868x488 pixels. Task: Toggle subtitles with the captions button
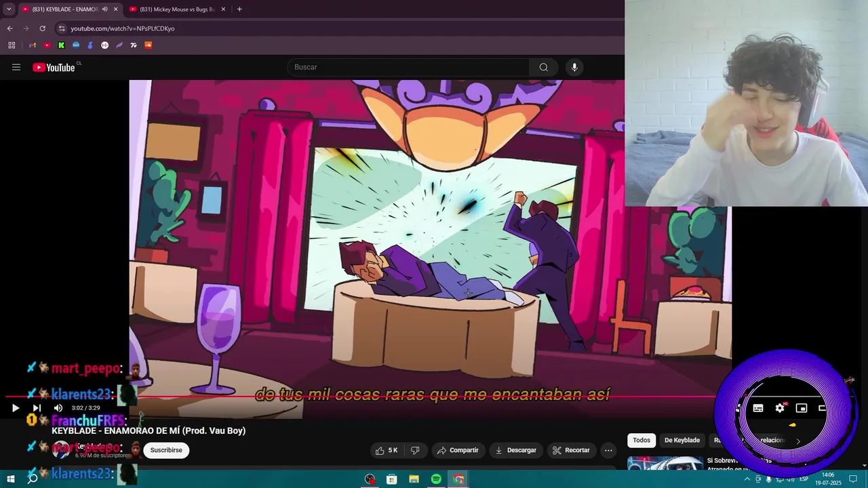pos(758,408)
